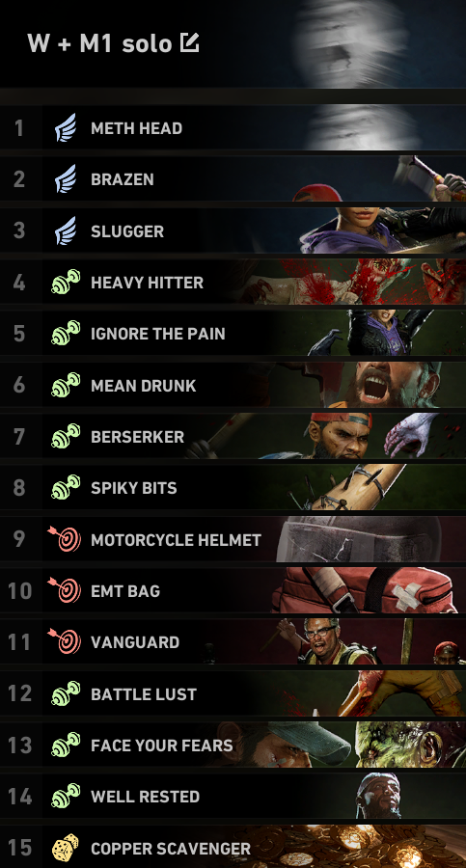
Task: Click slot number 15 in the deck list
Action: tap(20, 848)
